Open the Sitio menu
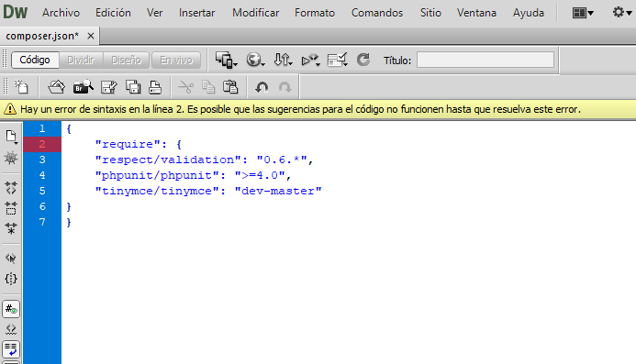 click(x=430, y=13)
